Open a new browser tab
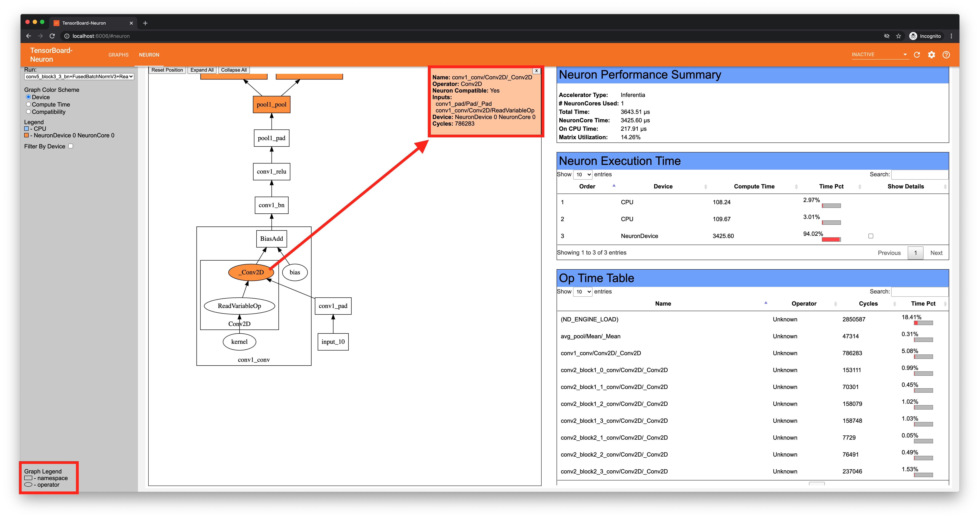 [x=145, y=23]
